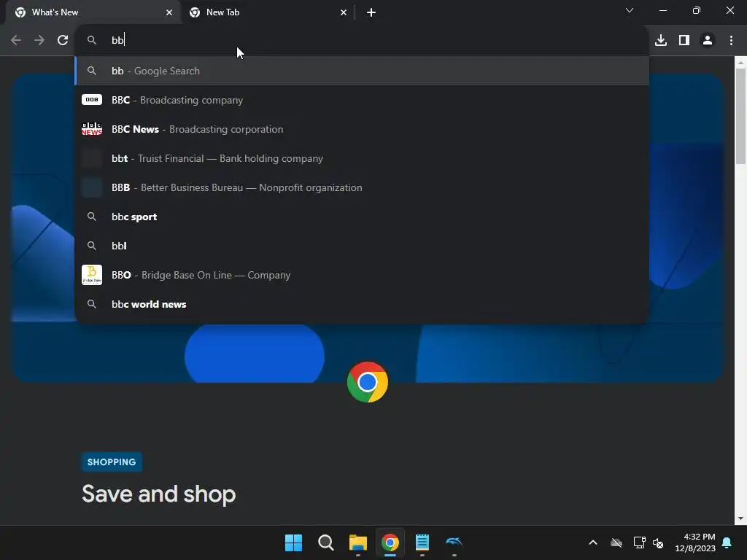Select bbt Truist Financial suggestion
747x560 pixels.
coord(362,158)
